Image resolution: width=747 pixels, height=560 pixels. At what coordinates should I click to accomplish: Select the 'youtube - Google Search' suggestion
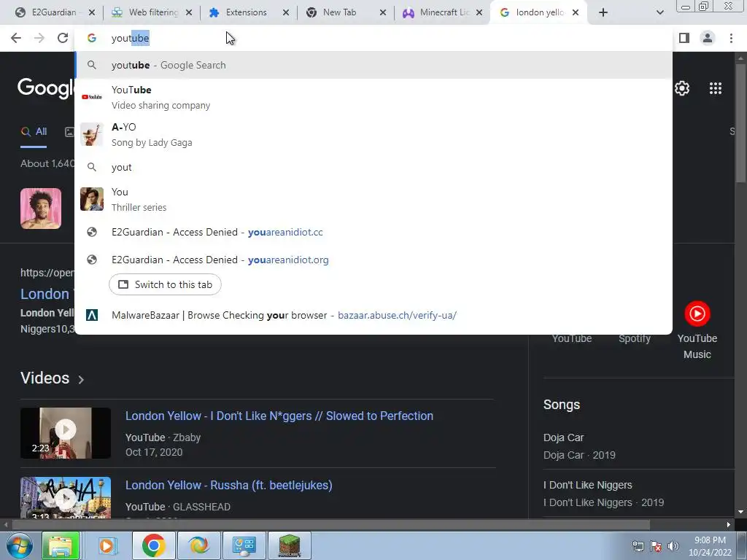tap(374, 65)
